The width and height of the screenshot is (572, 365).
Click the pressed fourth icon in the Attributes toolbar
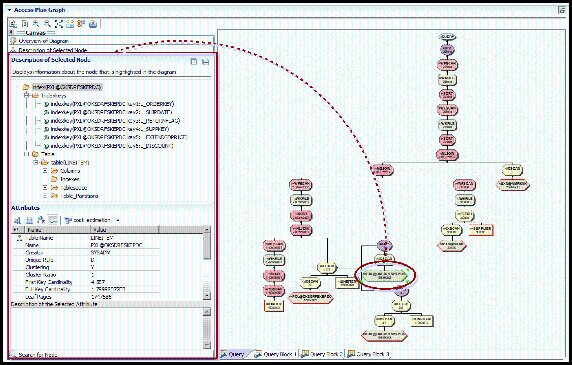point(53,220)
